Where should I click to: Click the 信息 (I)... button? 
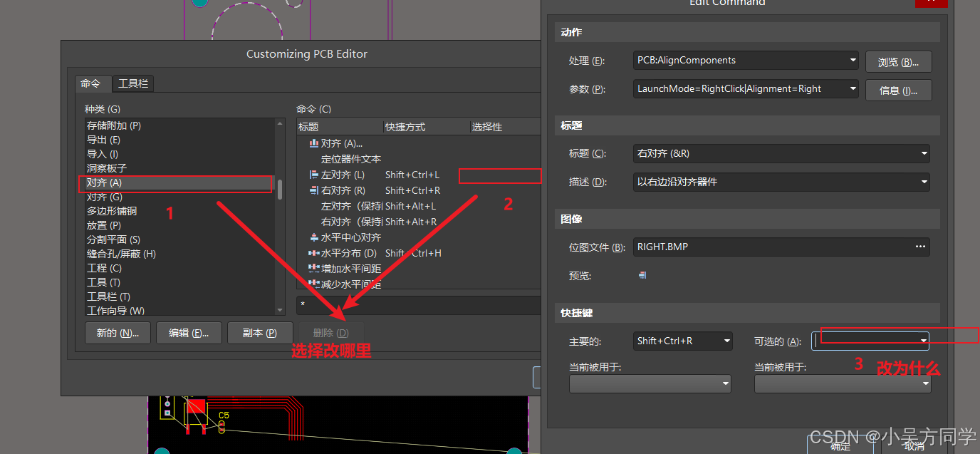(899, 91)
